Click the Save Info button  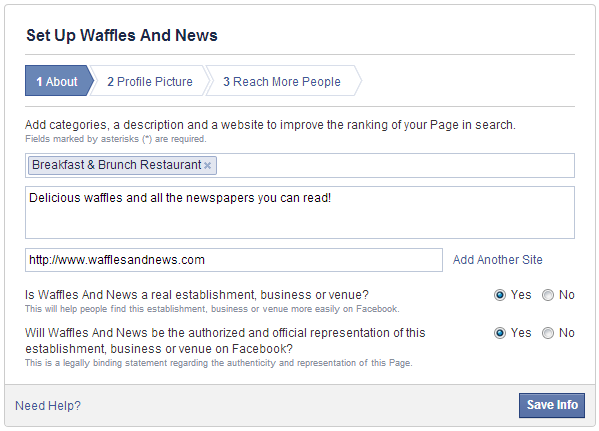tap(552, 405)
